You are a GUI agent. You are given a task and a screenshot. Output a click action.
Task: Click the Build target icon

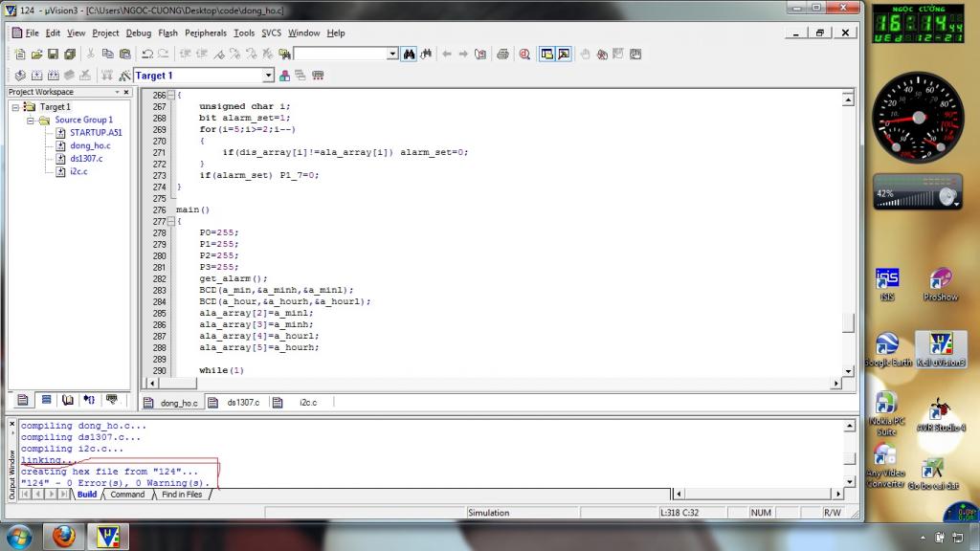click(37, 76)
